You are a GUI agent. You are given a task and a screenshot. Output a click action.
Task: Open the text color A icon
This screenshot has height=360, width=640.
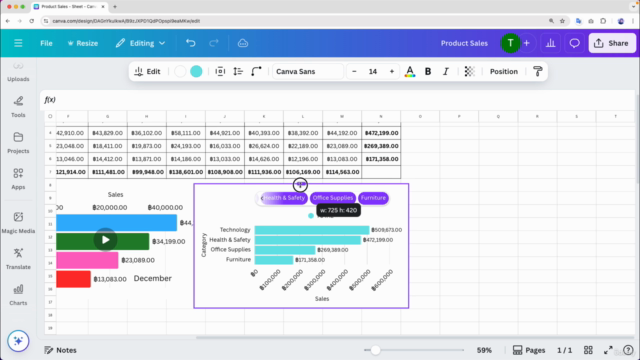click(x=410, y=71)
